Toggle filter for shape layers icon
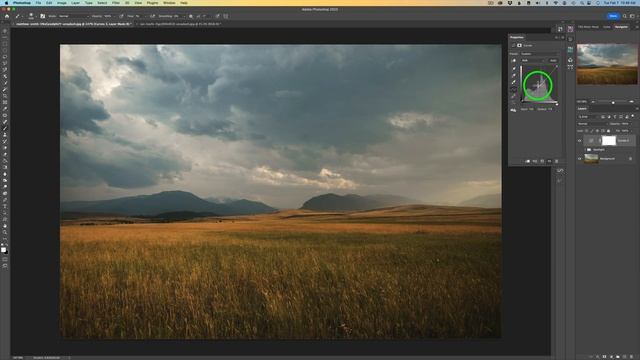 (621, 117)
